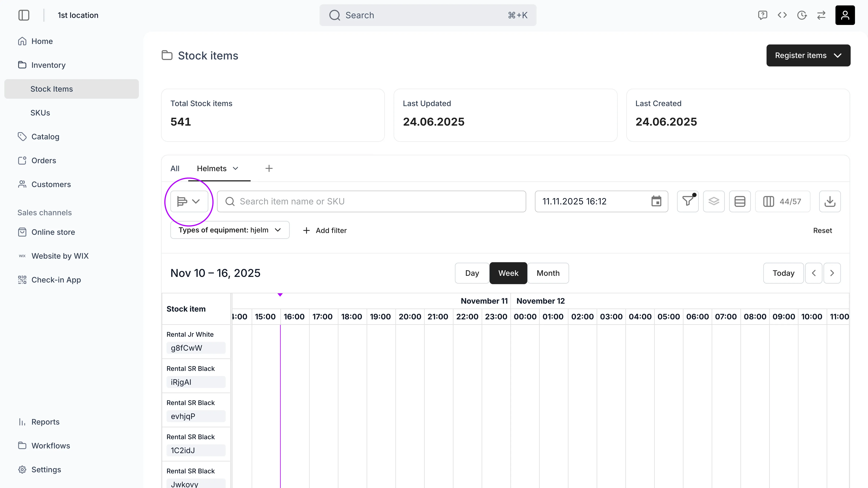The height and width of the screenshot is (488, 868).
Task: Click the grouping layers icon
Action: pyautogui.click(x=714, y=201)
